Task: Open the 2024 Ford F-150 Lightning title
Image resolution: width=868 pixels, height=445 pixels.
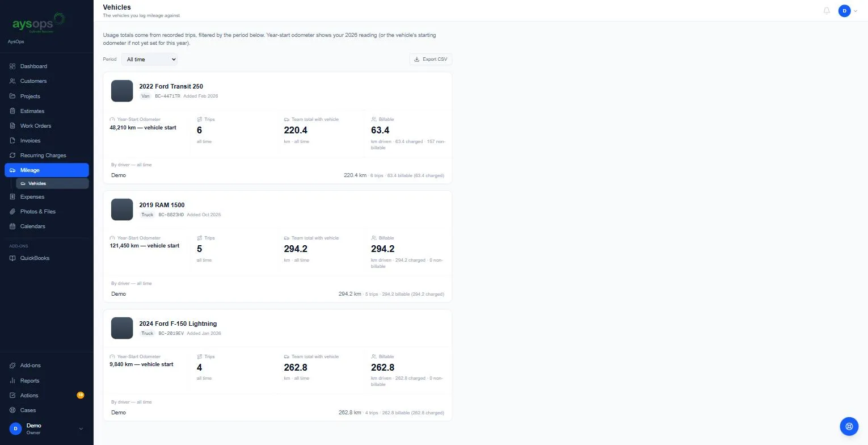Action: [x=178, y=324]
